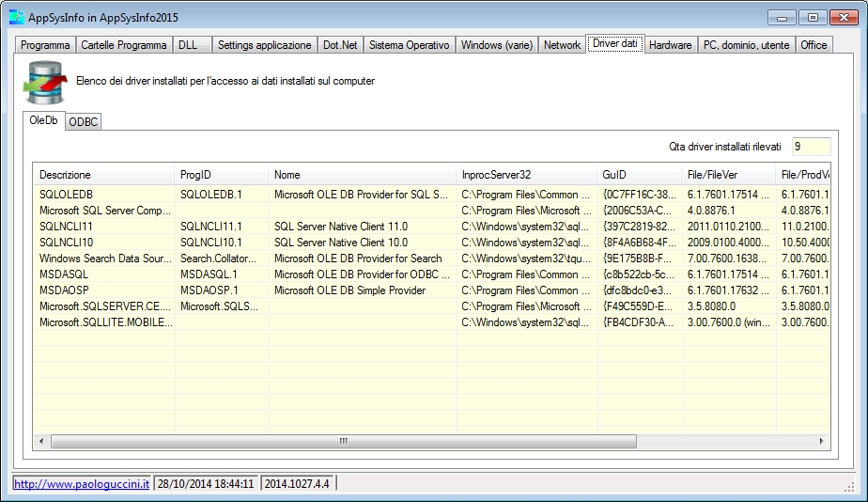Sort by InprocServer32 column header
This screenshot has height=502, width=868.
[526, 175]
